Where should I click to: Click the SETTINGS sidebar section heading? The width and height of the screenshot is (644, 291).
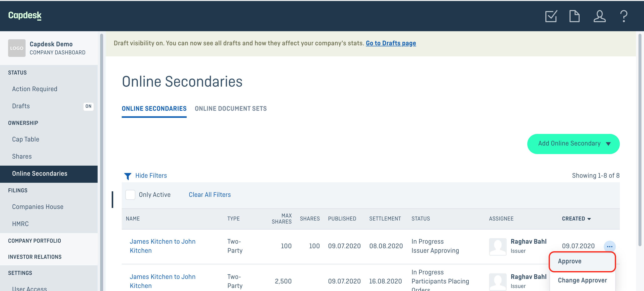click(x=20, y=273)
